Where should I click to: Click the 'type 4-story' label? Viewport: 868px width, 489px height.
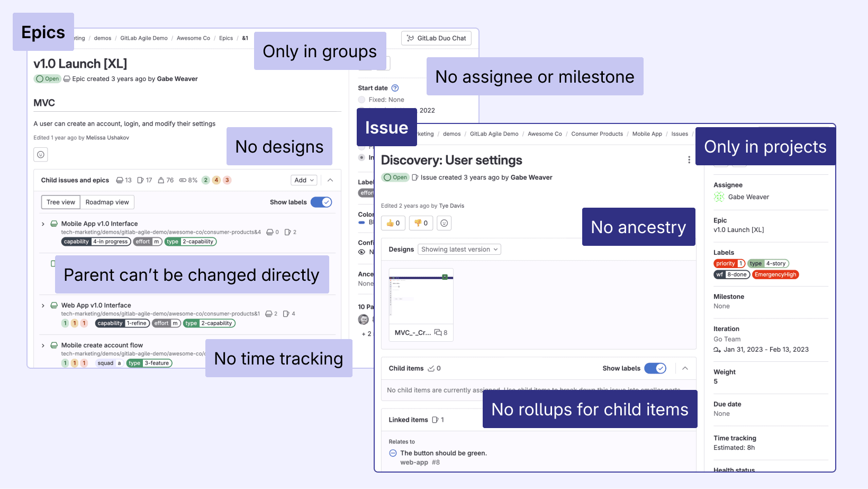pyautogui.click(x=768, y=263)
